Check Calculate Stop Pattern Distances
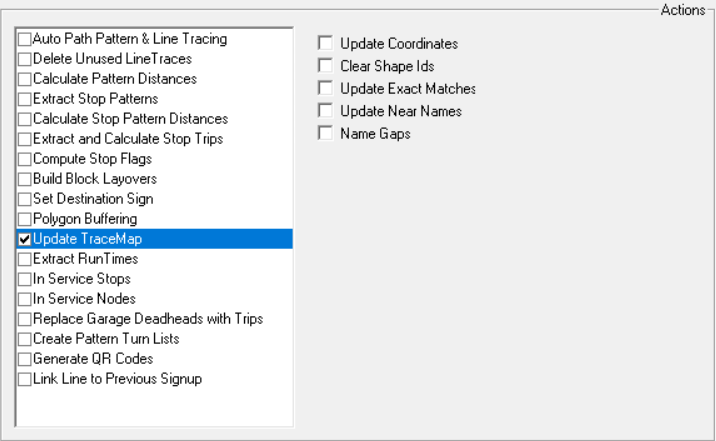The height and width of the screenshot is (441, 716). pos(25,119)
